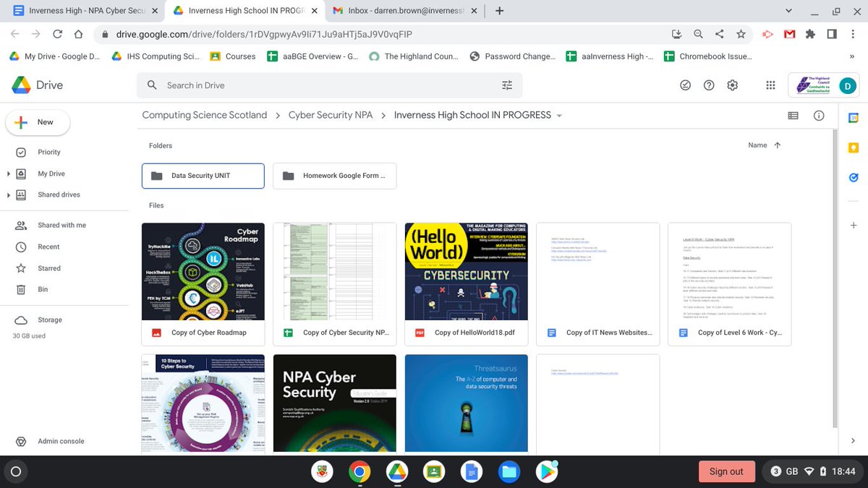This screenshot has width=868, height=488.
Task: Open Courses bookmark
Action: pos(232,56)
